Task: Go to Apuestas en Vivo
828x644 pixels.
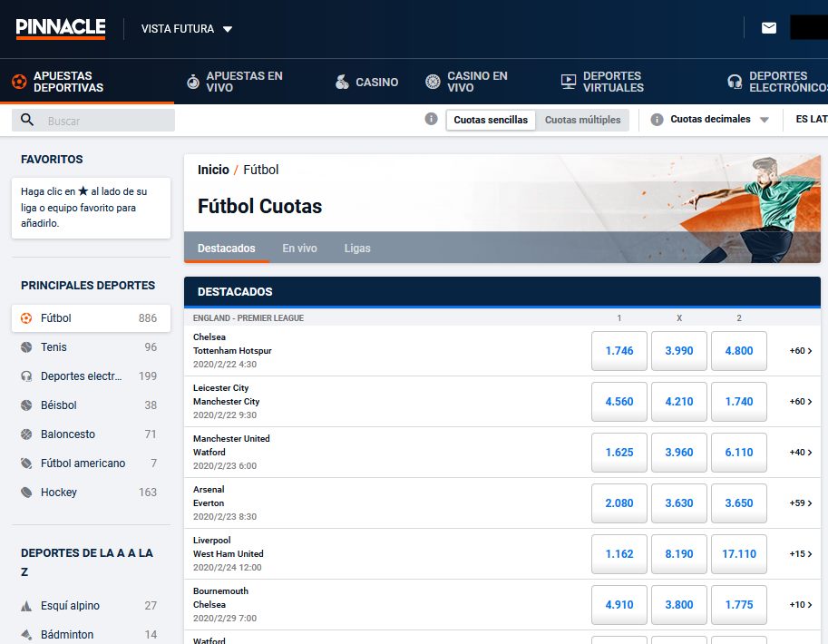Action: tap(244, 82)
